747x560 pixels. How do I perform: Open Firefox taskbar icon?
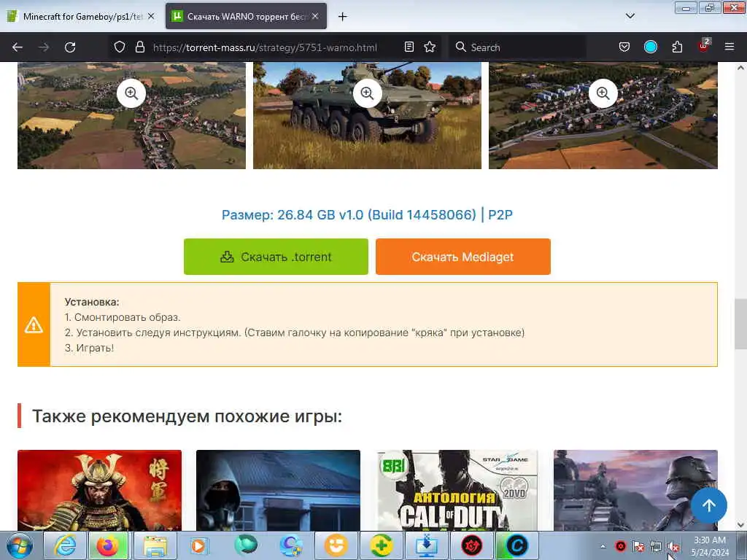tap(109, 545)
